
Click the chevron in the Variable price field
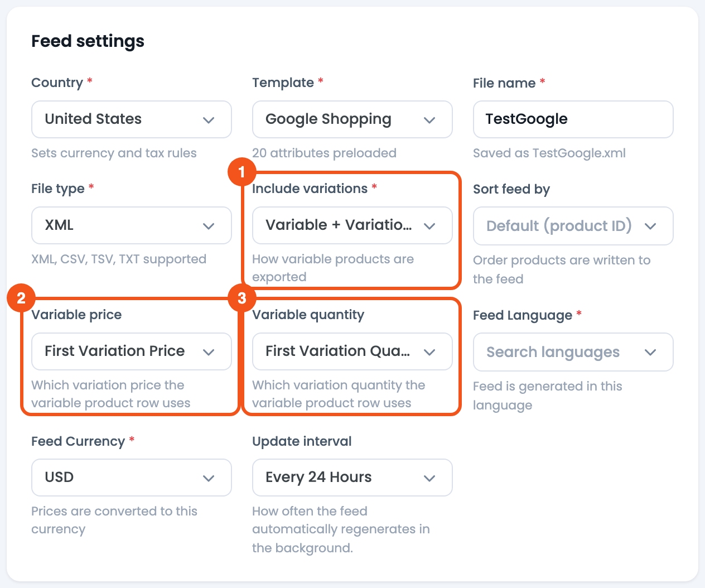click(209, 352)
